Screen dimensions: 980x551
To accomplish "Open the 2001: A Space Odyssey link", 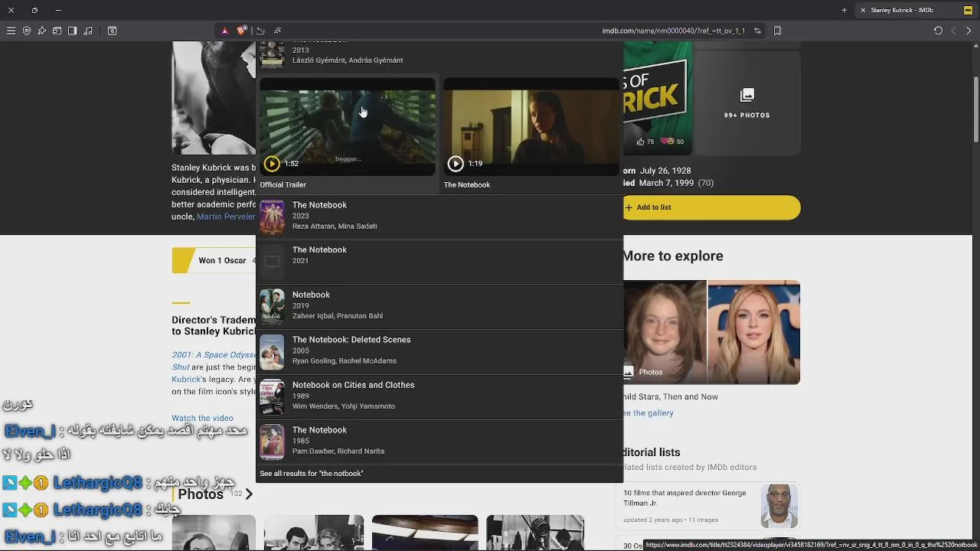I will tap(214, 355).
